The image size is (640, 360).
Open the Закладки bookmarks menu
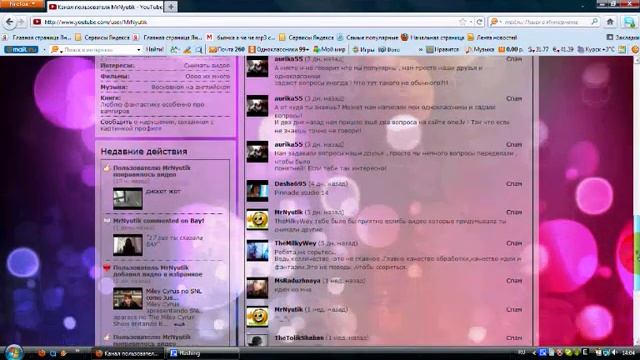tap(623, 37)
